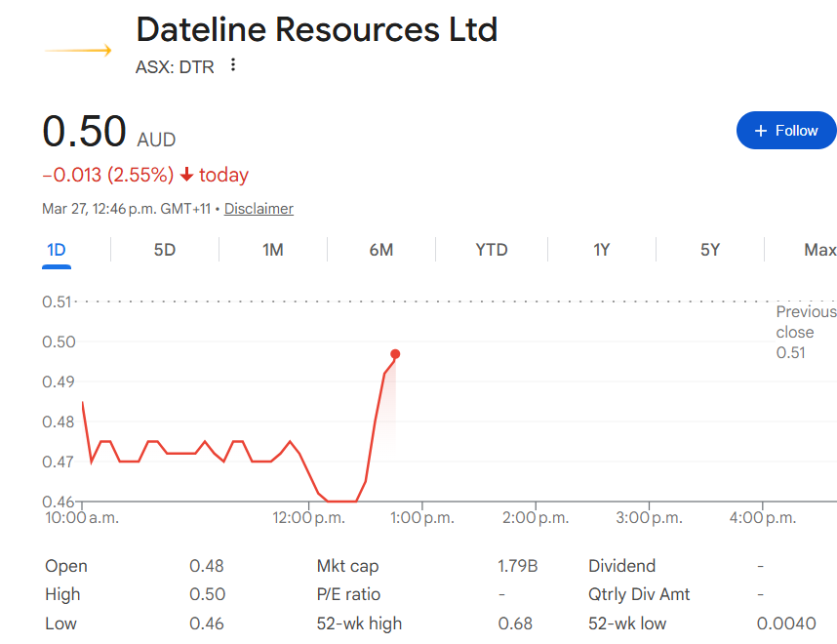The image size is (837, 644).
Task: Select the 1D chart range tab
Action: pos(56,250)
